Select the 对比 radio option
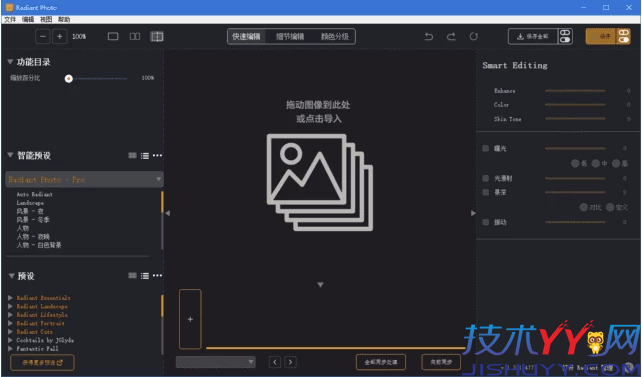642x377 pixels. point(583,207)
